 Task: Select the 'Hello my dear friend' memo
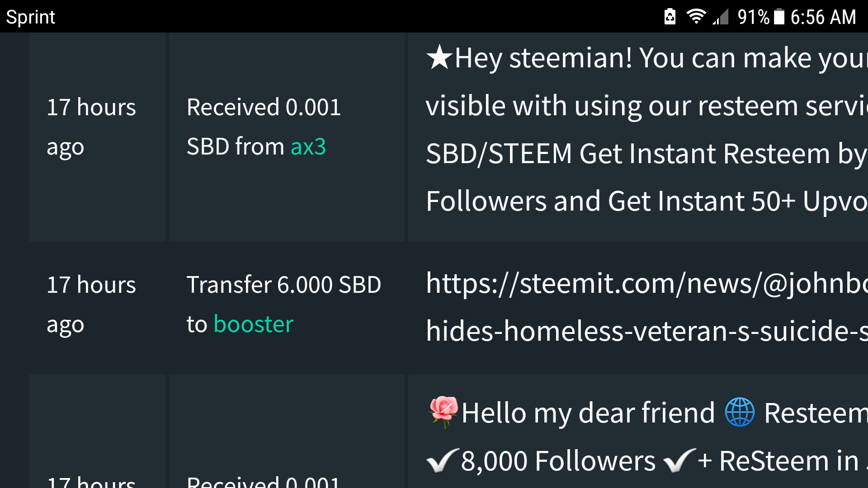click(x=588, y=413)
